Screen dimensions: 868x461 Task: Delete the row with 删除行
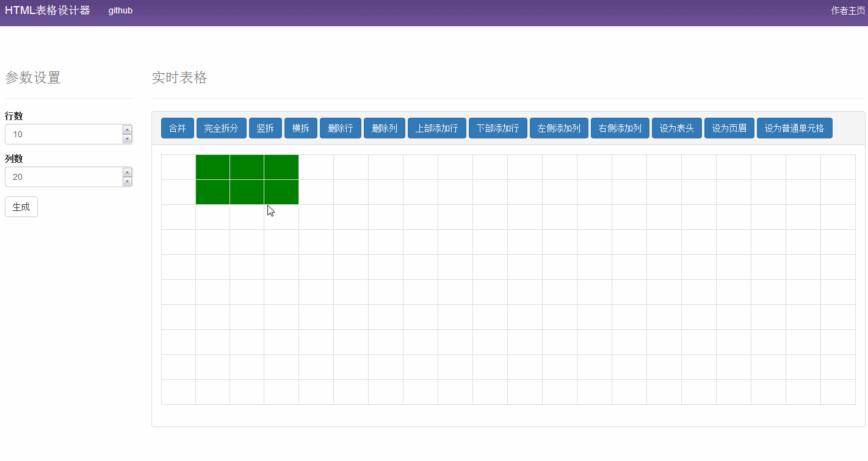pos(341,129)
